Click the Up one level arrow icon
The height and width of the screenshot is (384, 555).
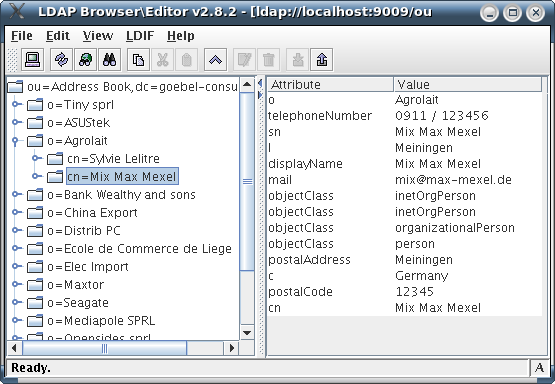[215, 59]
